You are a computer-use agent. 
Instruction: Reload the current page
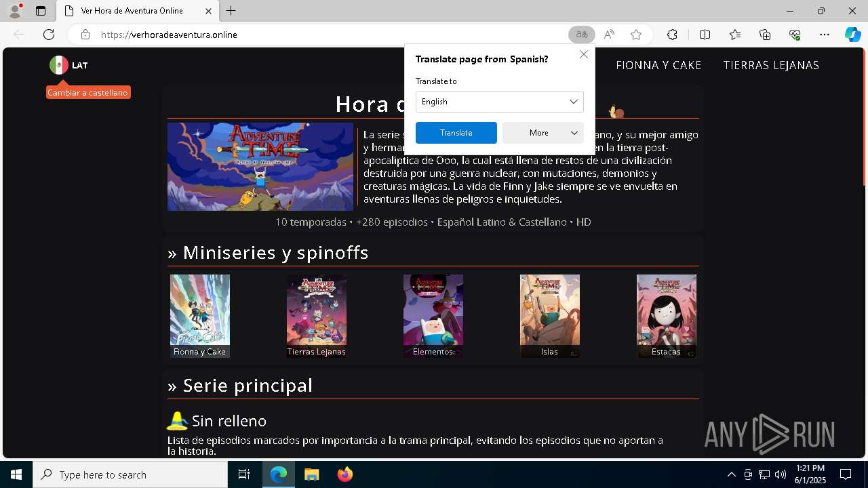(x=49, y=35)
